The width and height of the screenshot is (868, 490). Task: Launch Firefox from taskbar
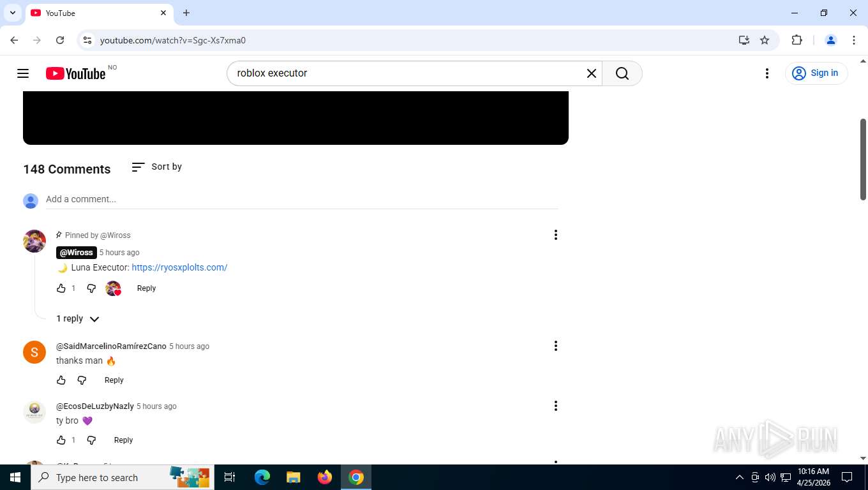coord(325,477)
